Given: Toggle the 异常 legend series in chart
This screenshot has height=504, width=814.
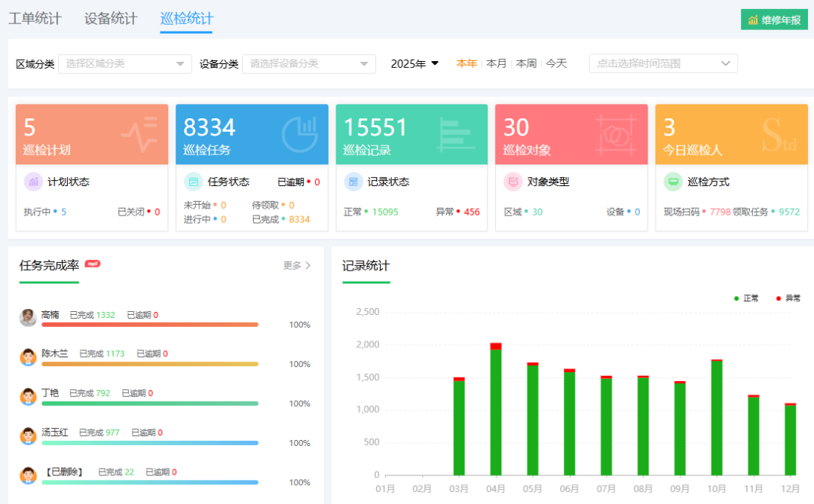Looking at the screenshot, I should [788, 298].
